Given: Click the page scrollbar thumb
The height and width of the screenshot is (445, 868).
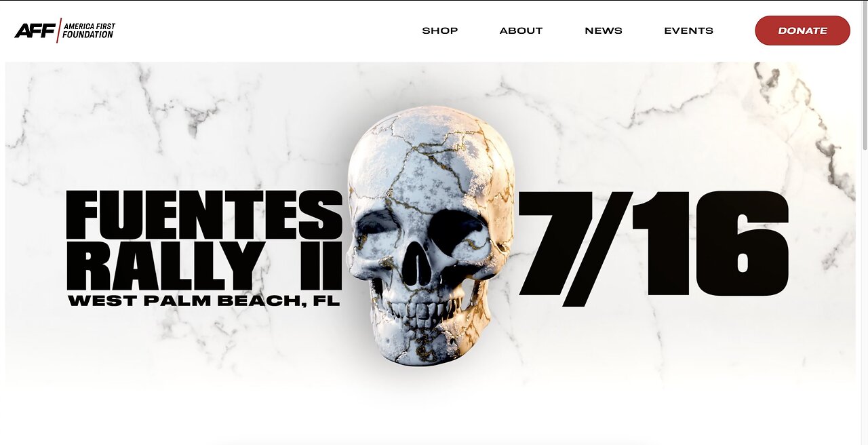Looking at the screenshot, I should click(864, 76).
